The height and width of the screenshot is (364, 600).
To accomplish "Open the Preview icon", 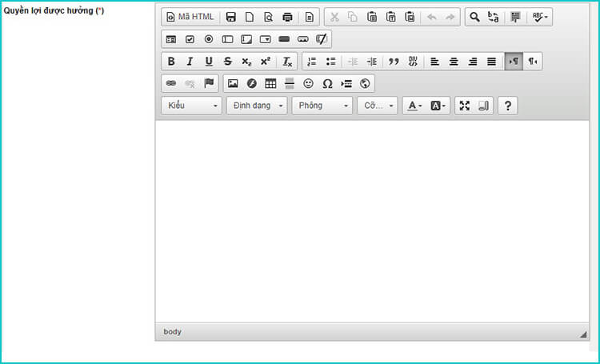I will click(x=269, y=17).
